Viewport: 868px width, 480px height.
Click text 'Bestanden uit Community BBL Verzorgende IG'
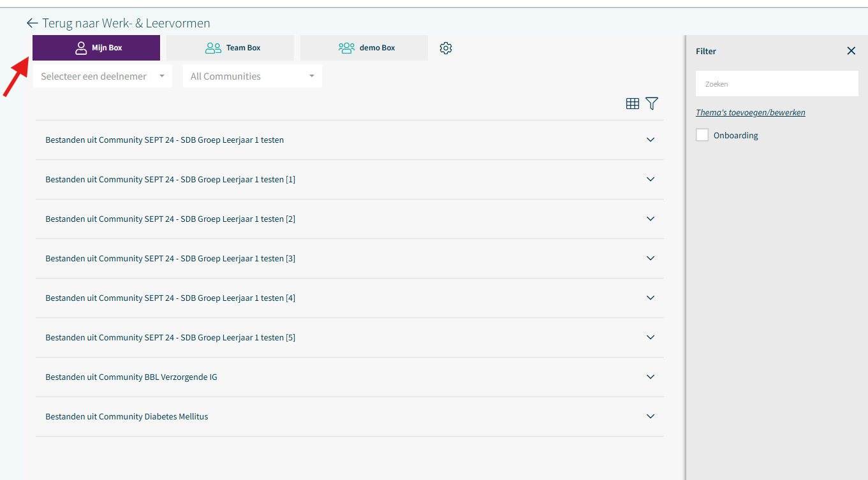(x=131, y=377)
